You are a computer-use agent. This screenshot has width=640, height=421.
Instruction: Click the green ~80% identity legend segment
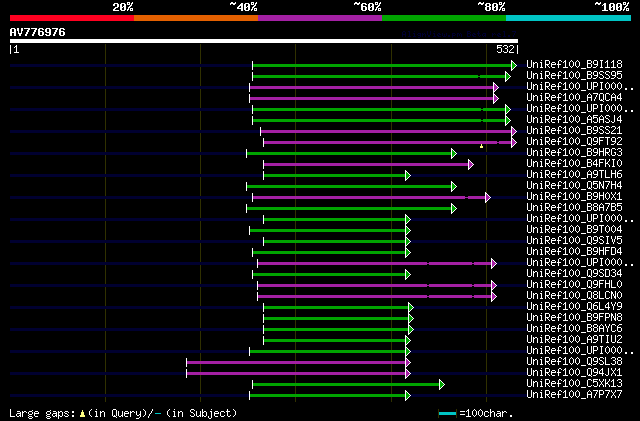coord(444,18)
